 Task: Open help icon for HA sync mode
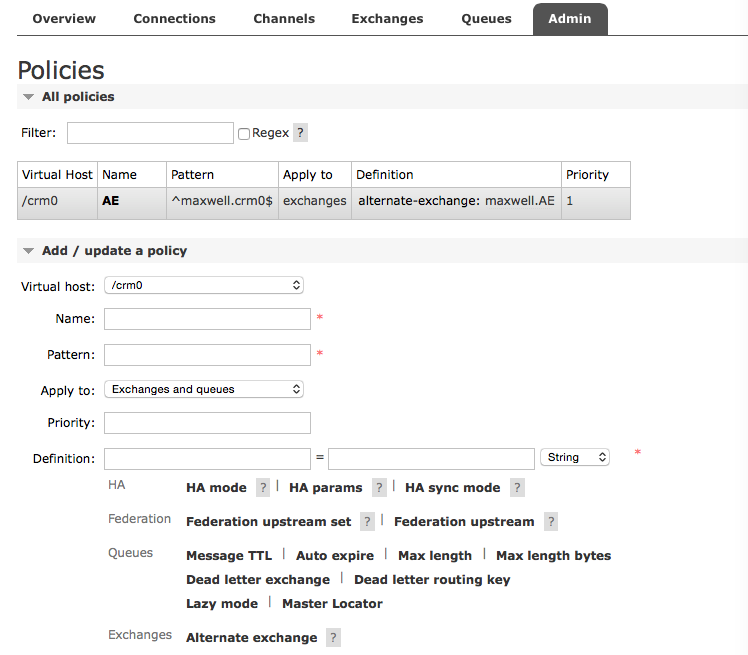[x=517, y=488]
